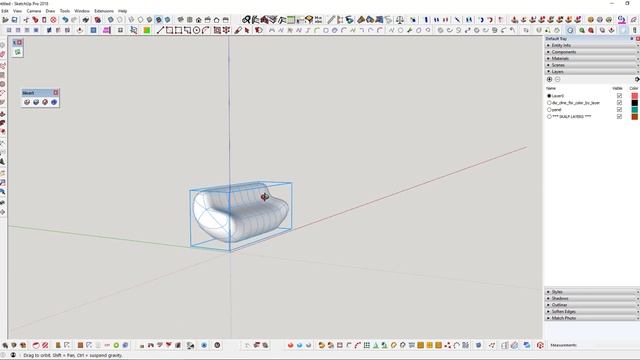Click the blue dot icon in bottom toolbar

(x=204, y=345)
